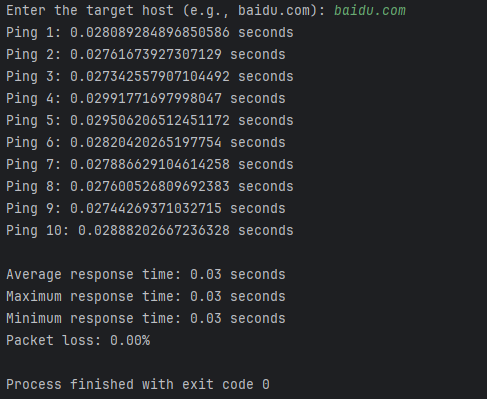
Task: Select the Ping 7 result line
Action: point(150,165)
